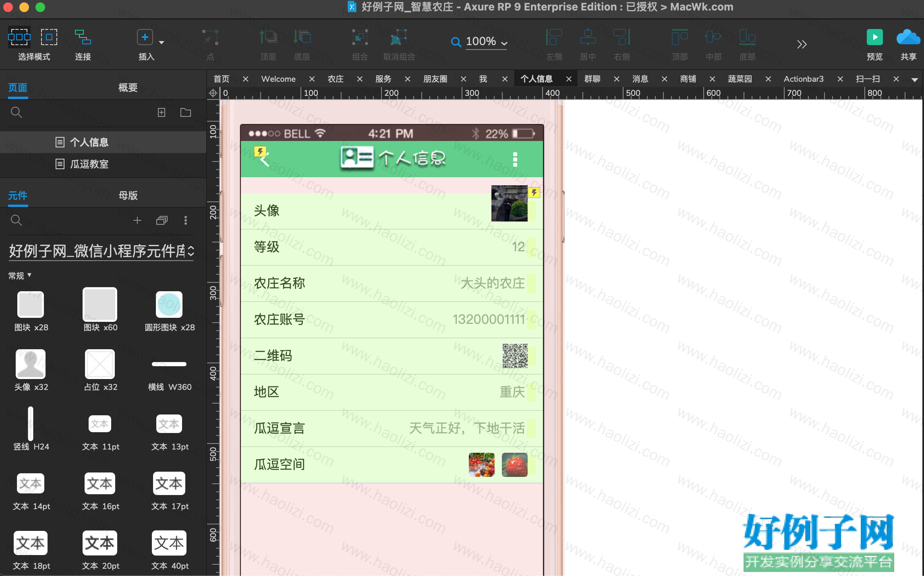The height and width of the screenshot is (576, 924).
Task: Select the 农庄名称 row label
Action: tap(279, 283)
